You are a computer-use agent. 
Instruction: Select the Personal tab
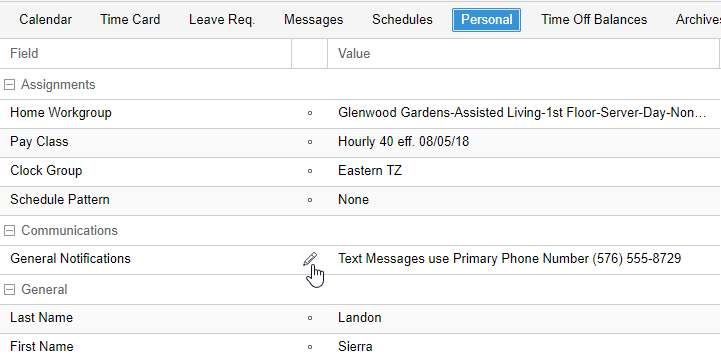tap(486, 20)
